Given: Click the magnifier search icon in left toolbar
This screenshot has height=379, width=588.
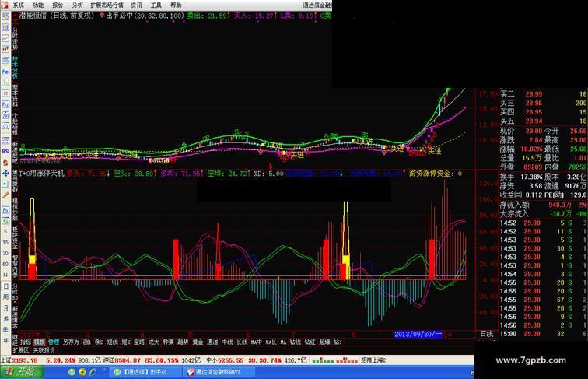Looking at the screenshot, I should 5,126.
